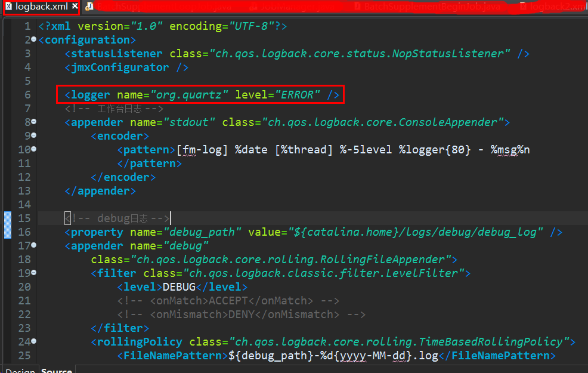This screenshot has height=373, width=588.
Task: Place cursor in the xml version declaration
Action: pos(163,26)
